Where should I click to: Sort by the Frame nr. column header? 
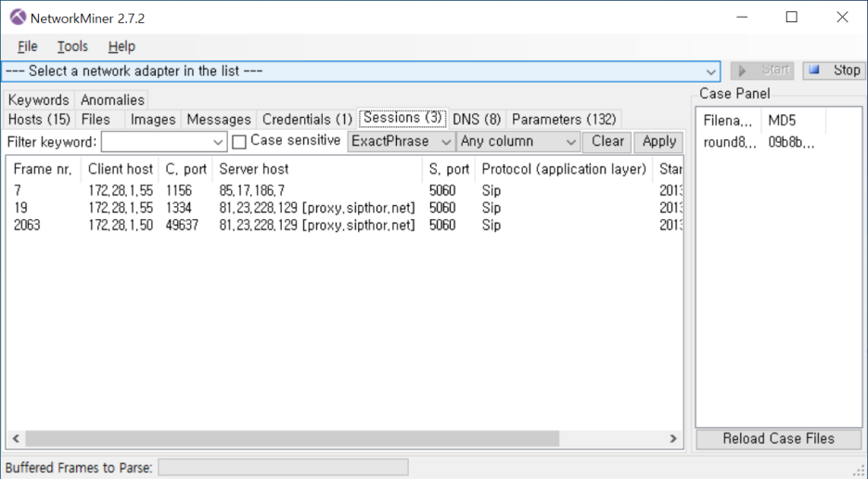(x=44, y=169)
